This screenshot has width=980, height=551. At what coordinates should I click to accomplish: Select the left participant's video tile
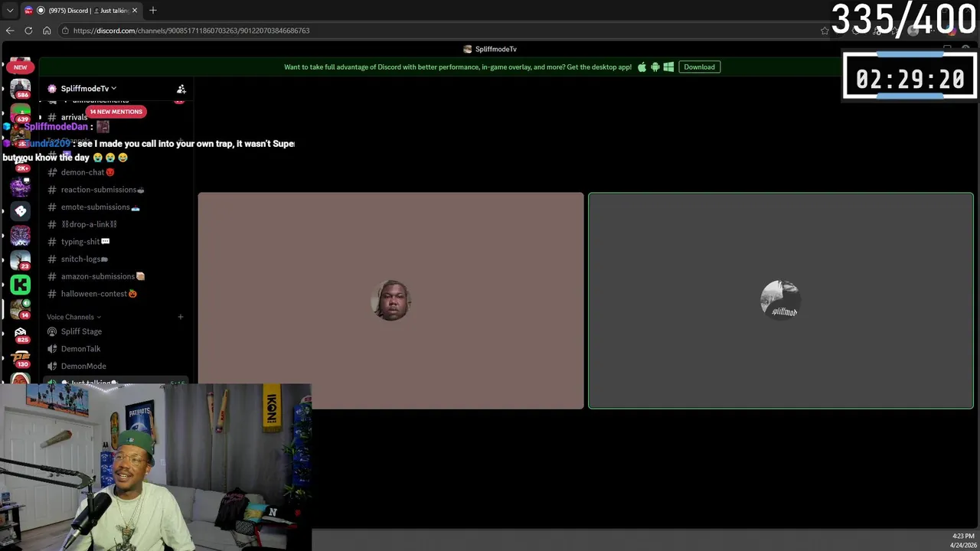(390, 301)
